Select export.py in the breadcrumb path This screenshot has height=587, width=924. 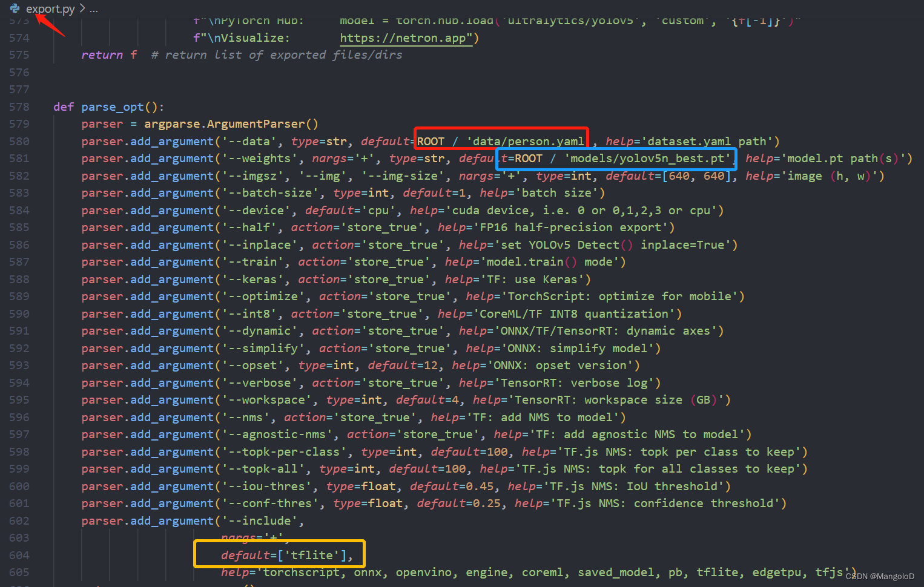[x=50, y=9]
